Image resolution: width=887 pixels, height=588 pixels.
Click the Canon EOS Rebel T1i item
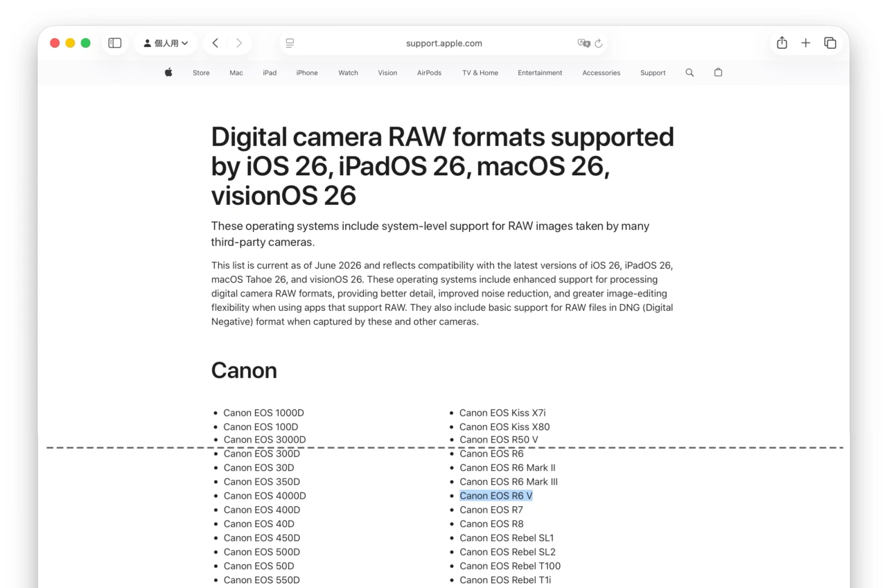coord(505,580)
